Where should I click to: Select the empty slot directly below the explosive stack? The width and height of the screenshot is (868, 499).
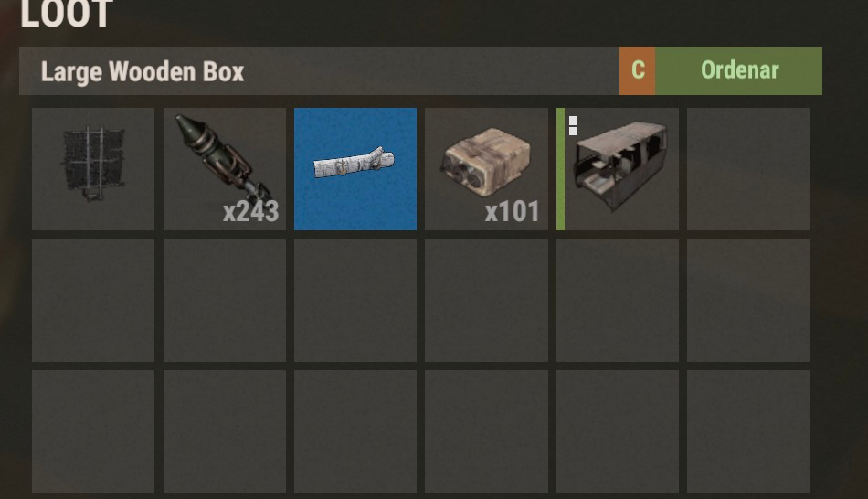[486, 301]
